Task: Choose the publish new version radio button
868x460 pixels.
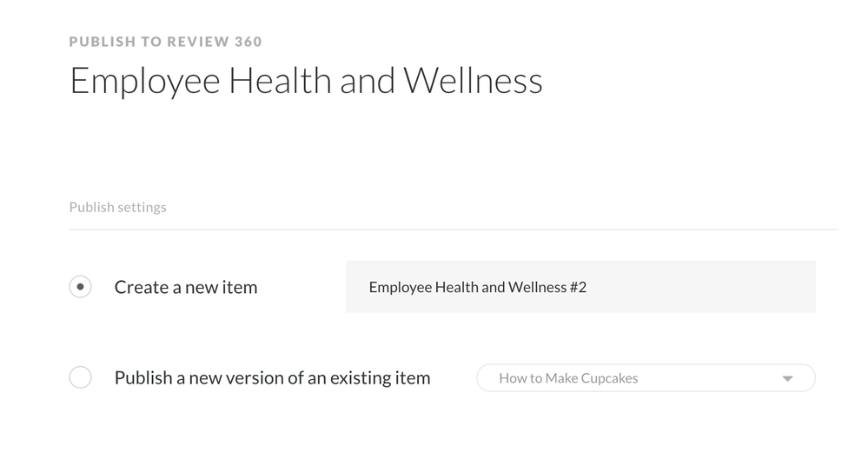Action: pyautogui.click(x=80, y=377)
